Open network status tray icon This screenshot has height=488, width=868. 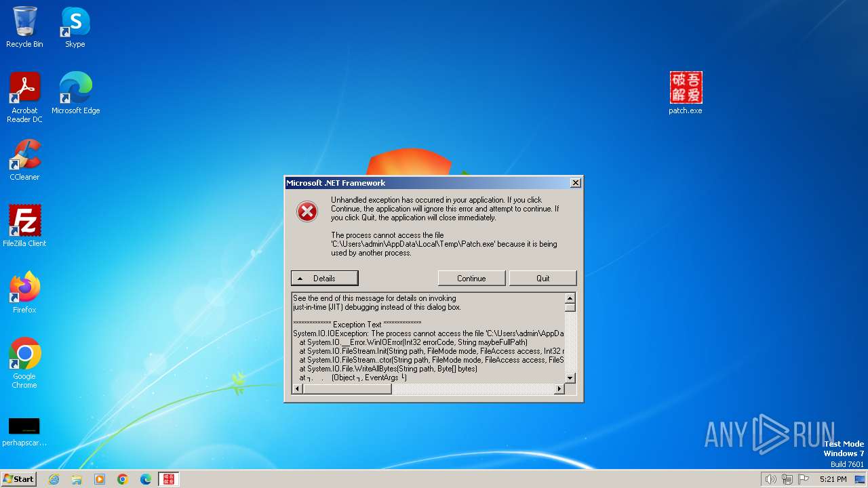[x=787, y=479]
